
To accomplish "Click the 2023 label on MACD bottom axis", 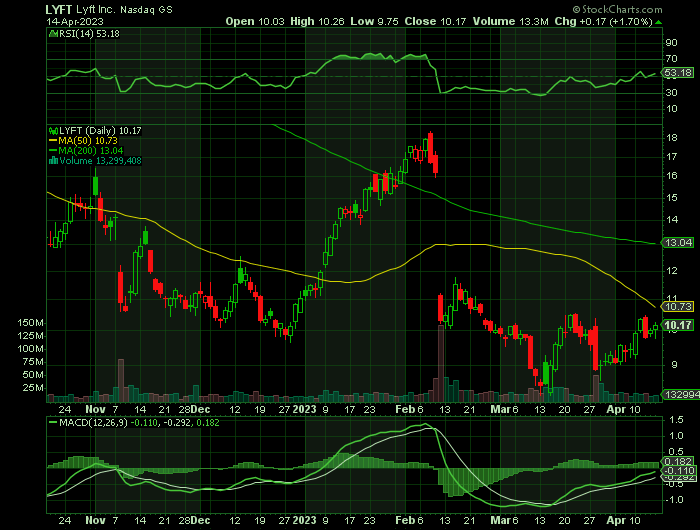I will tap(304, 520).
